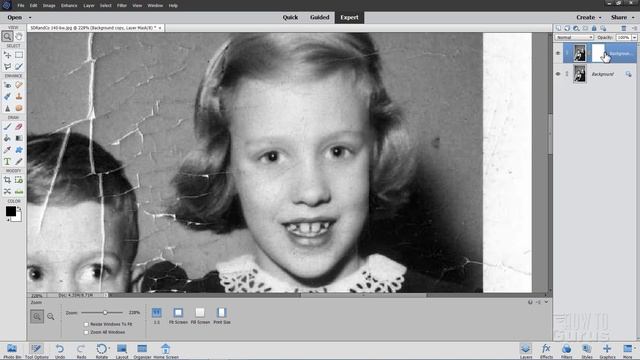
Task: Open the Layers panel flyout menu
Action: pyautogui.click(x=634, y=28)
